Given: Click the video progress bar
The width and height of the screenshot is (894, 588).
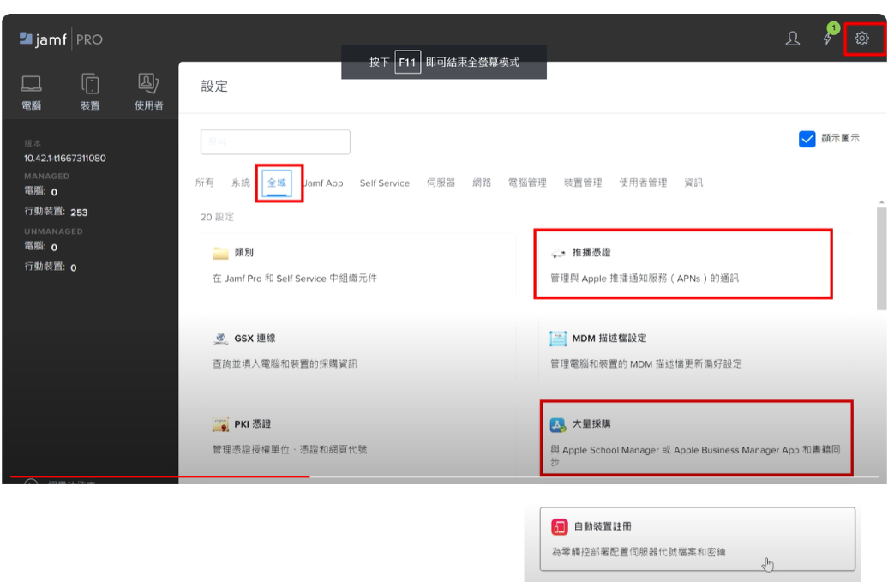Looking at the screenshot, I should pos(445,477).
